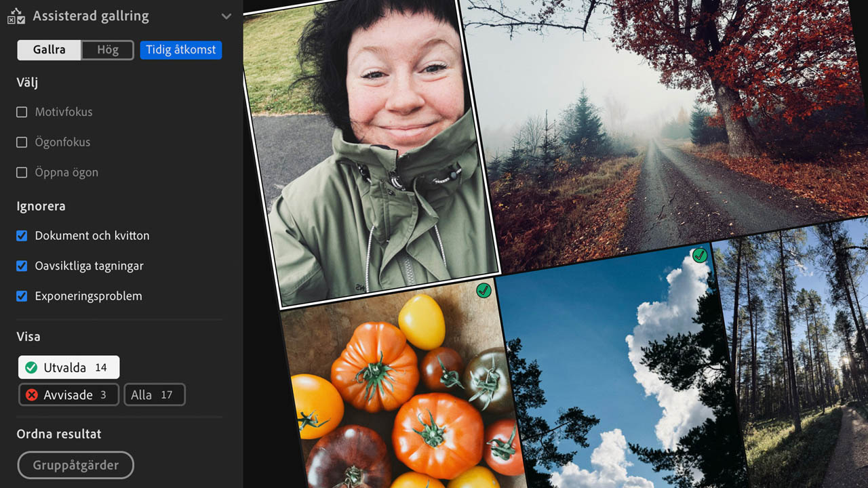Uncheck the Exponeringsproblem option
Screen dimensions: 868x488
point(22,296)
